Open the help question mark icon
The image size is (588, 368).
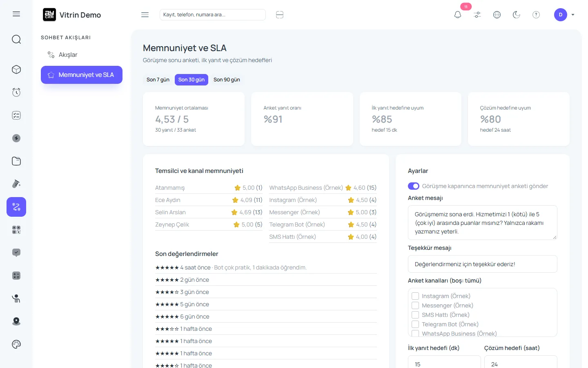pos(536,15)
